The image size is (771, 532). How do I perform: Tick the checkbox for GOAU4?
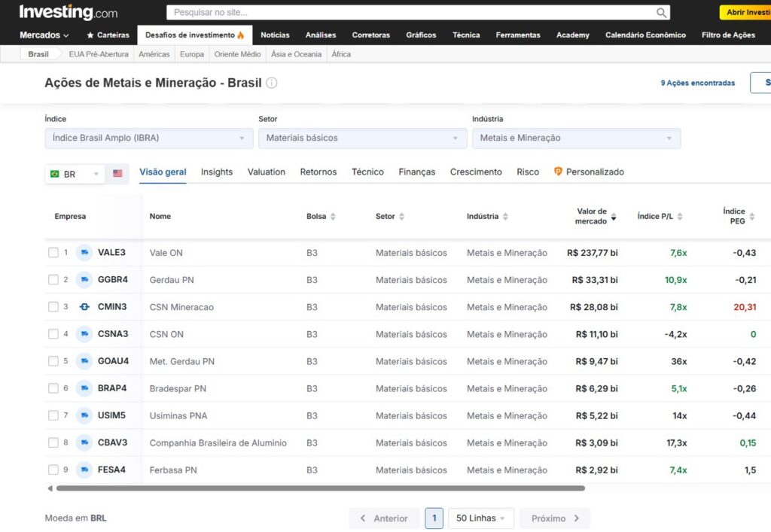(53, 361)
